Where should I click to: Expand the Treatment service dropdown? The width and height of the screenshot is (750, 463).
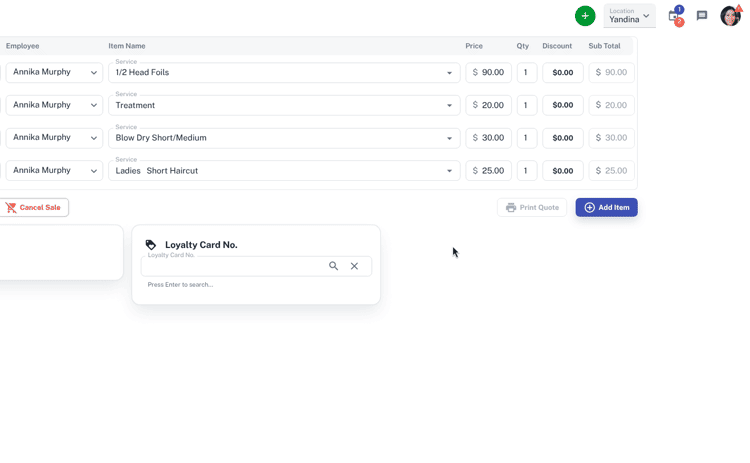[449, 105]
